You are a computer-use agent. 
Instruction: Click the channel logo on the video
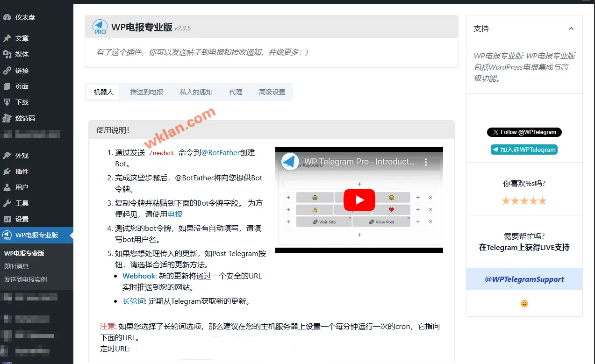coord(291,162)
